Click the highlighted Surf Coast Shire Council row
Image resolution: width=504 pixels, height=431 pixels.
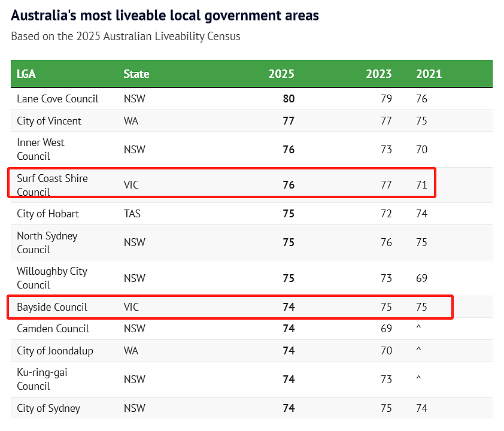click(x=222, y=183)
